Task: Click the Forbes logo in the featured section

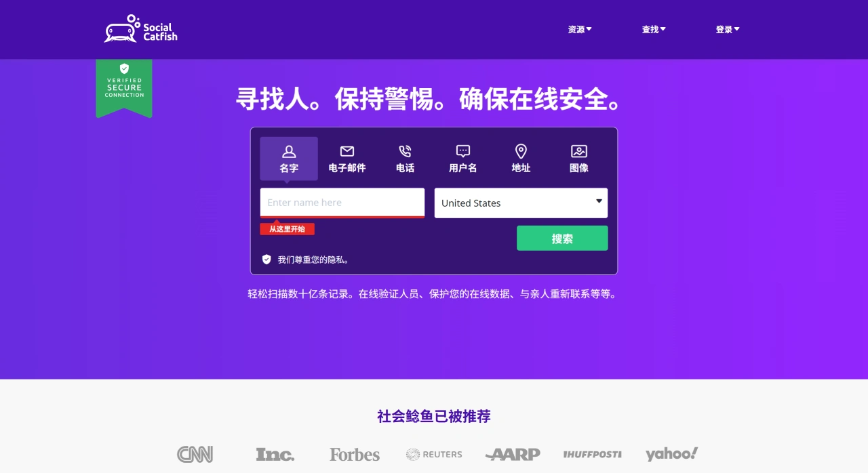Action: (x=354, y=454)
